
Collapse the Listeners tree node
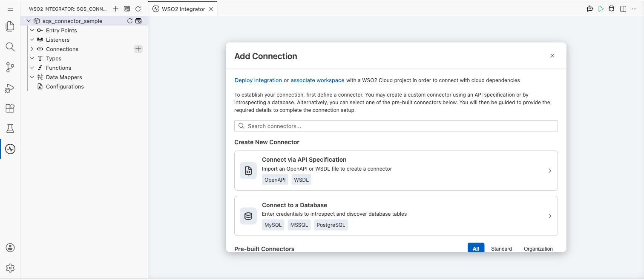tap(32, 40)
